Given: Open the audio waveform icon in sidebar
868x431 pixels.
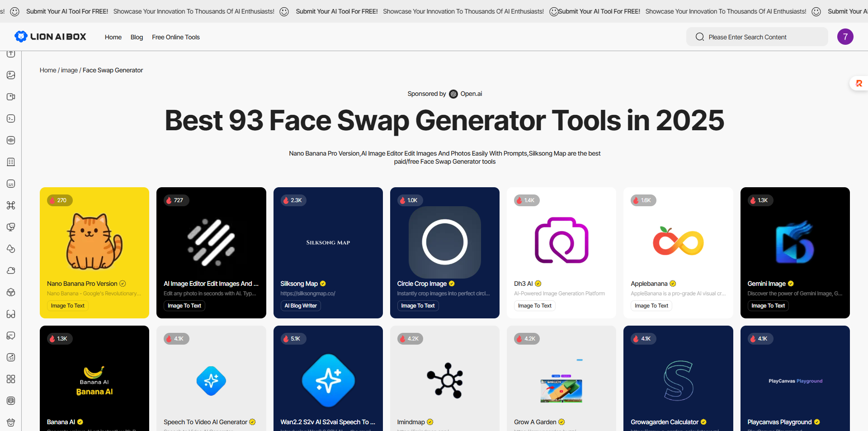Looking at the screenshot, I should 11,140.
